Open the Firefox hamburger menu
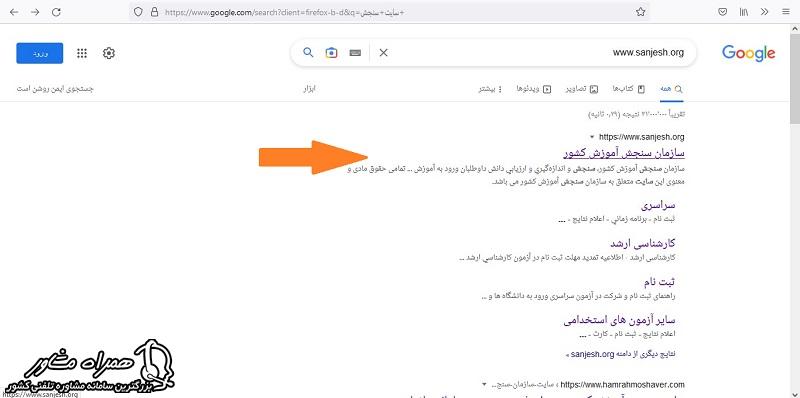 pyautogui.click(x=785, y=12)
